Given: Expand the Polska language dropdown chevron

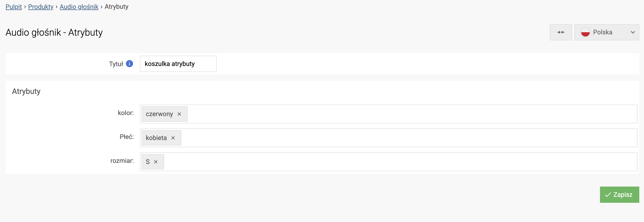Looking at the screenshot, I should 632,32.
